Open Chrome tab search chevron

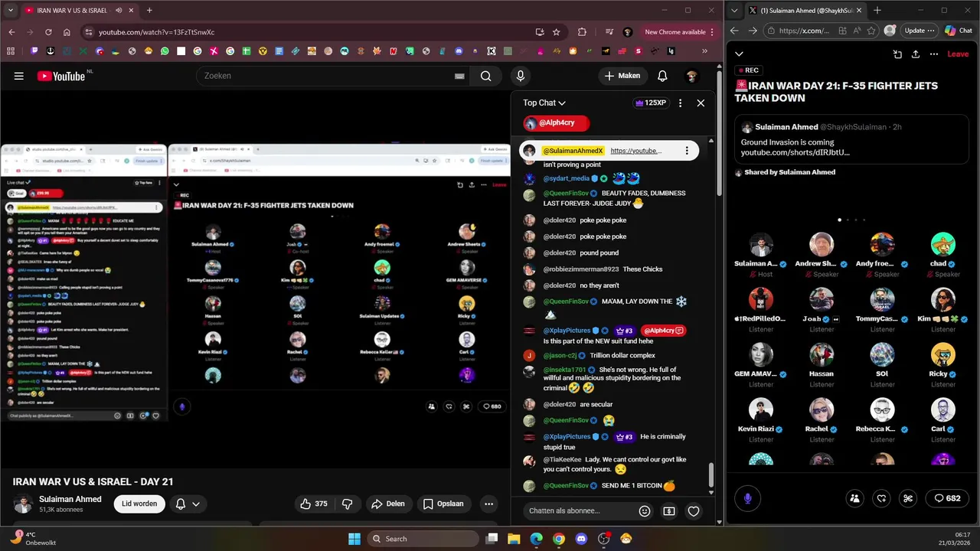(11, 11)
